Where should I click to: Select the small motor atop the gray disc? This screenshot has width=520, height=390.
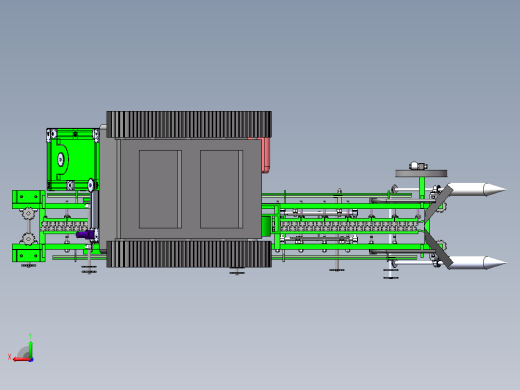tap(418, 165)
